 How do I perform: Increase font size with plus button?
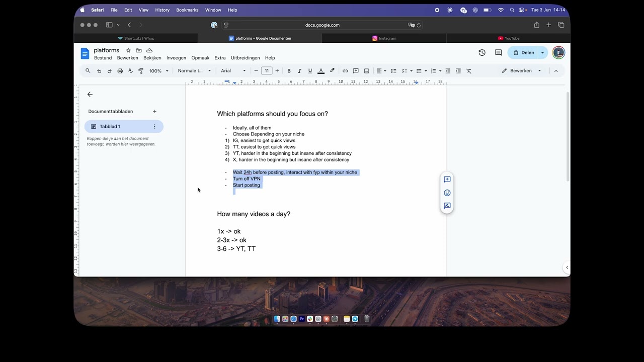[x=277, y=71]
